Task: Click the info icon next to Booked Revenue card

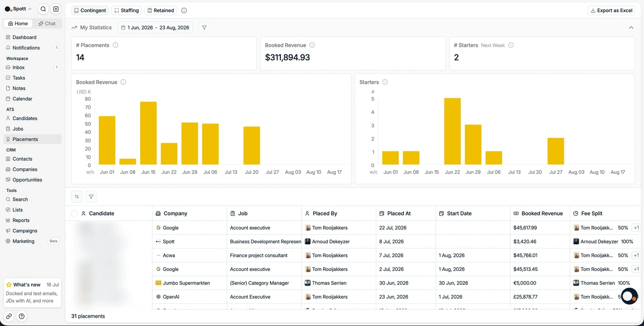Action: (312, 45)
